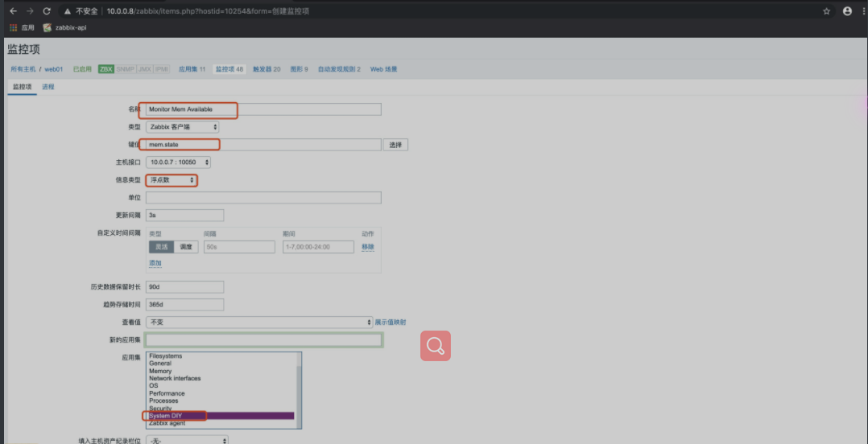The image size is (868, 444).
Task: Open web01 host link
Action: (x=54, y=69)
